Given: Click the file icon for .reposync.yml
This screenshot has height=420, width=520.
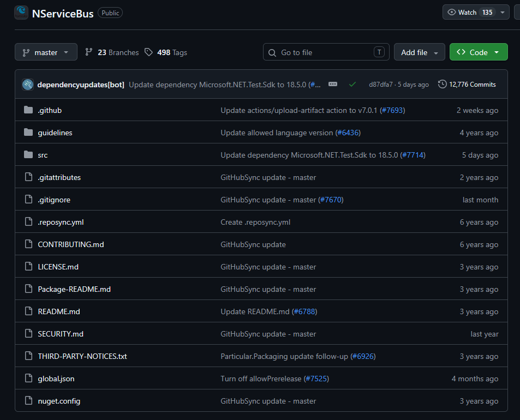Looking at the screenshot, I should point(28,222).
